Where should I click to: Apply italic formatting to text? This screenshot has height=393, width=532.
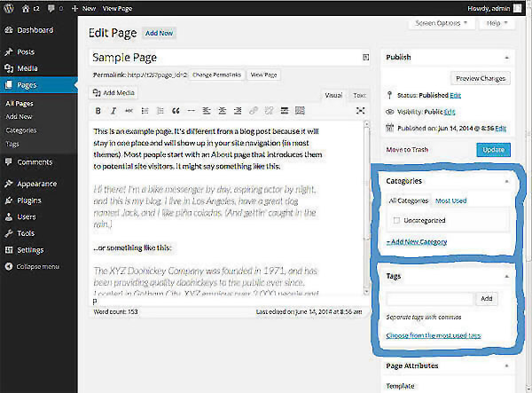113,111
